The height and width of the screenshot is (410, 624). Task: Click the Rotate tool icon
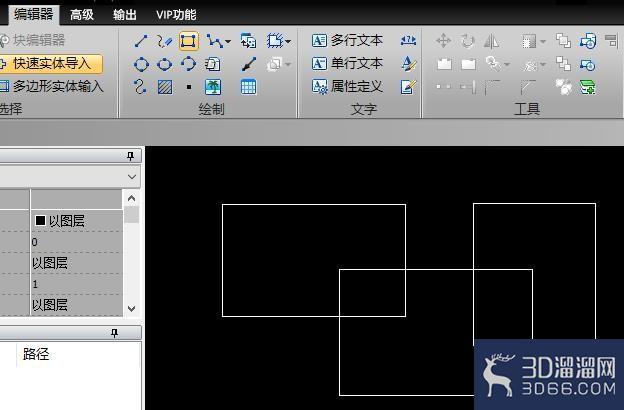click(468, 41)
